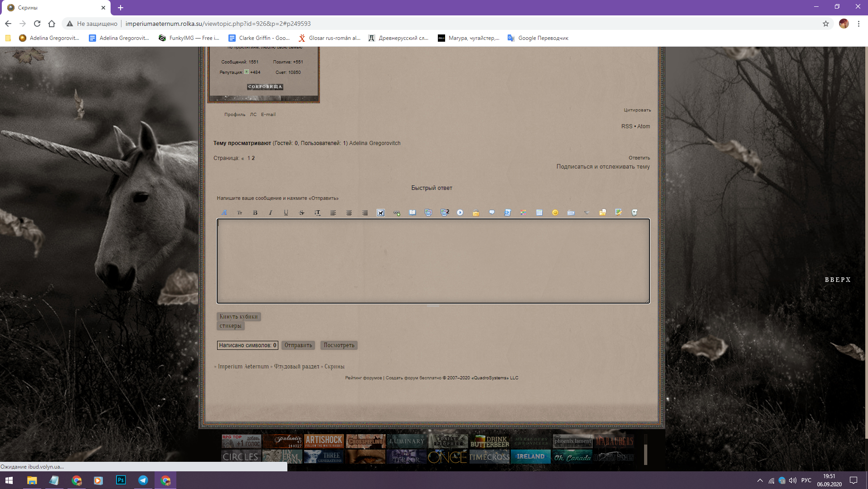Click the 'СОКРОВИЩА' button in user card
868x489 pixels.
point(265,87)
